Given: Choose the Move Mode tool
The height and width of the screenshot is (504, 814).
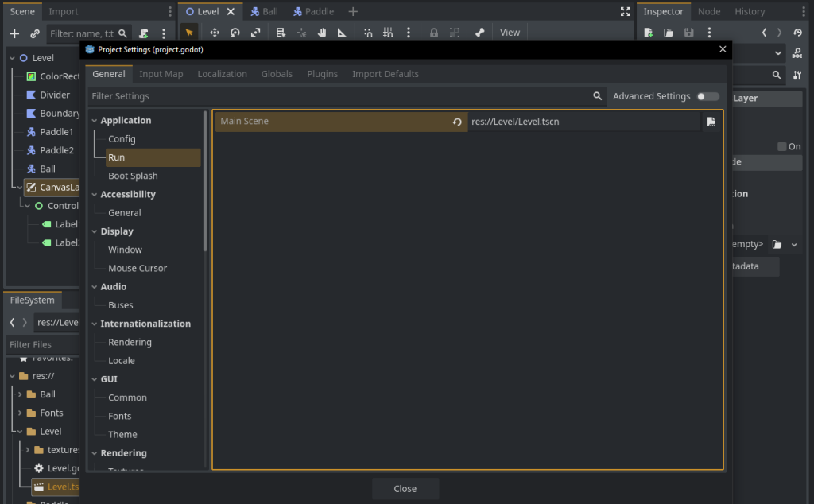Looking at the screenshot, I should 214,33.
